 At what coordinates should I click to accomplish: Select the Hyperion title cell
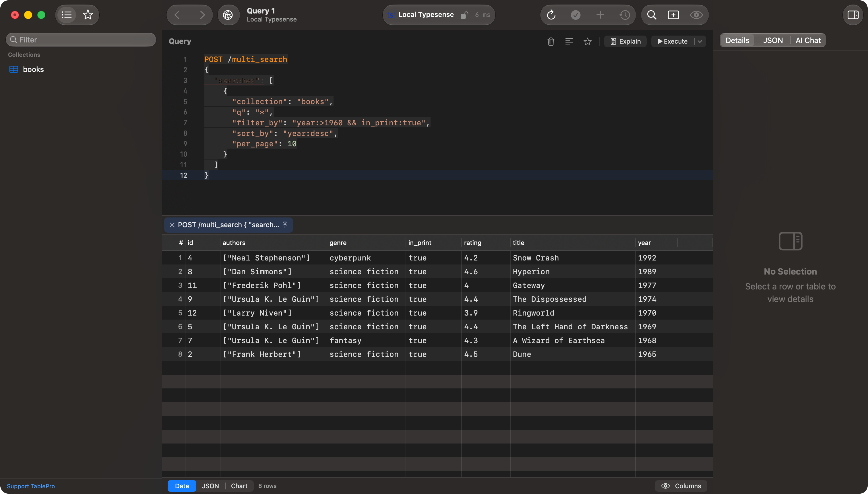573,272
